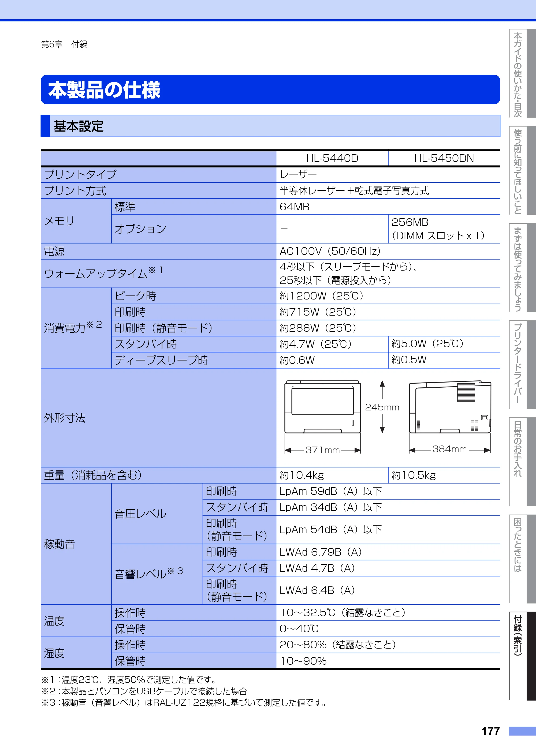The width and height of the screenshot is (536, 756).
Task: Click the page number 177
Action: pyautogui.click(x=490, y=731)
